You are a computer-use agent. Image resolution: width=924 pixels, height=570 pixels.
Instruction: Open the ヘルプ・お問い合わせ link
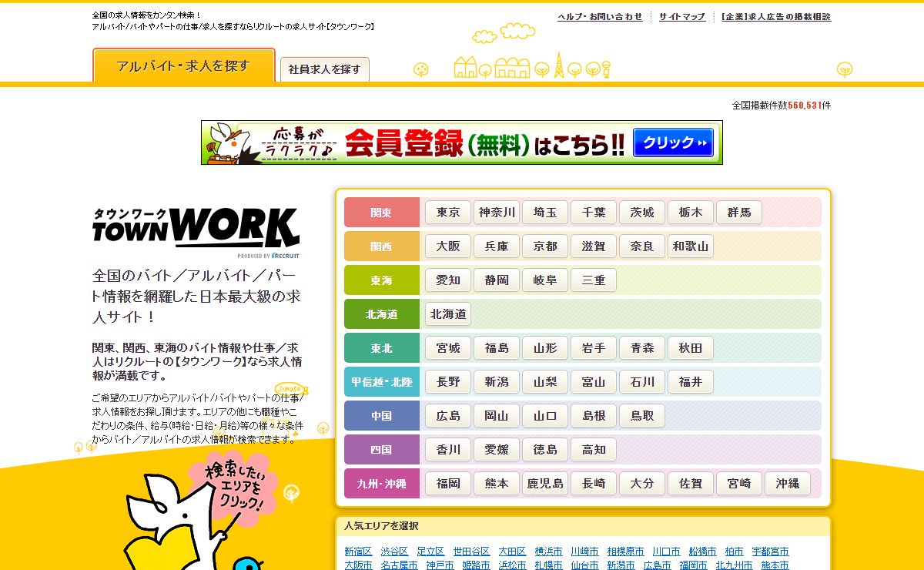600,17
